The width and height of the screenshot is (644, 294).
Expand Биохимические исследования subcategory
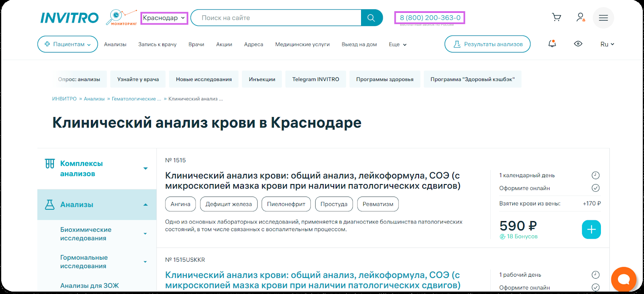point(145,234)
